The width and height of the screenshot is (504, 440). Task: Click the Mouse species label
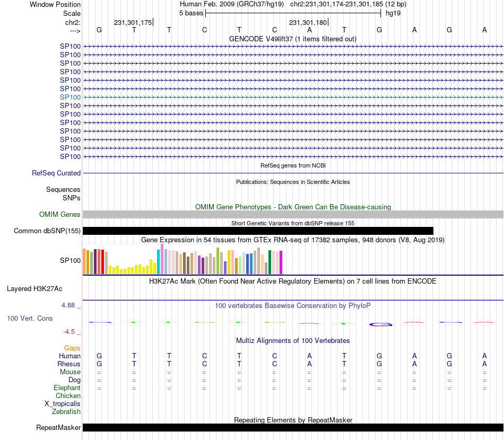click(70, 372)
